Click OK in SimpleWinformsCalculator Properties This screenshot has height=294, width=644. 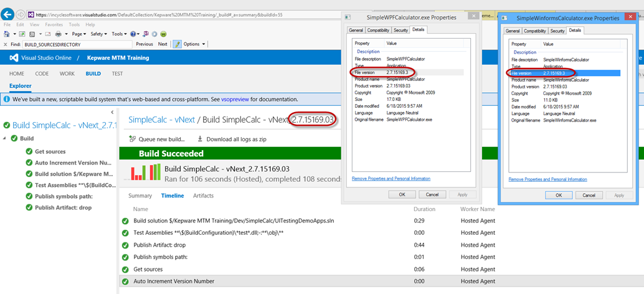(x=559, y=196)
